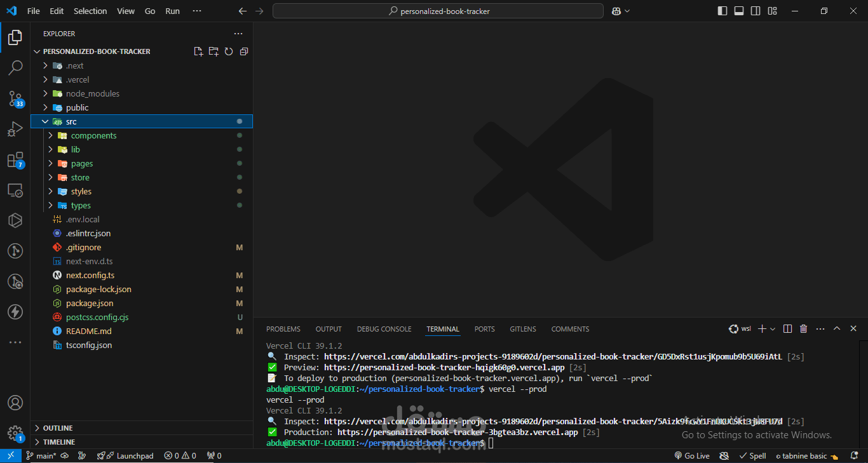Viewport: 868px width, 463px height.
Task: Expand the TIMELINE section
Action: coord(142,442)
